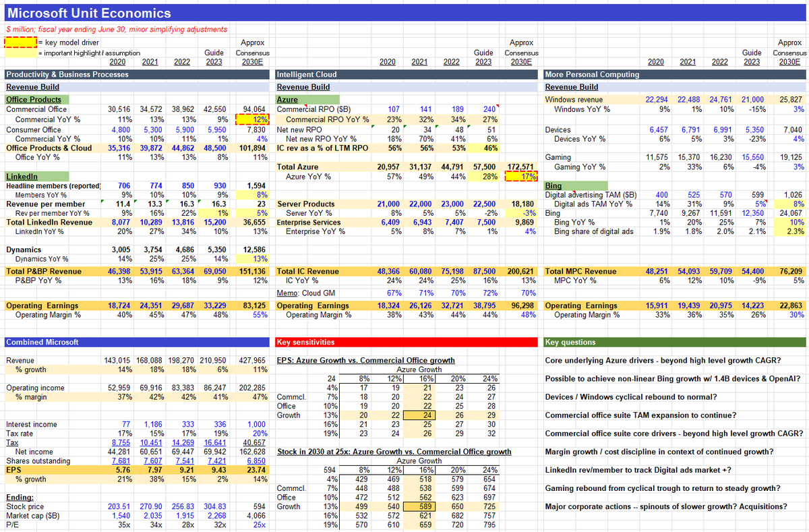Click the 'non-linear Bing growth' question
The height and width of the screenshot is (532, 809).
673,378
